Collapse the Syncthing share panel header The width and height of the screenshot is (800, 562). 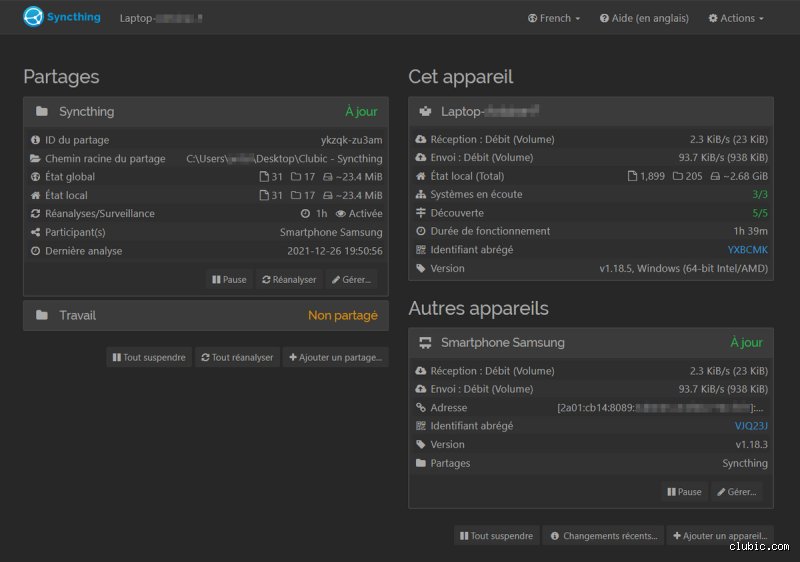206,111
